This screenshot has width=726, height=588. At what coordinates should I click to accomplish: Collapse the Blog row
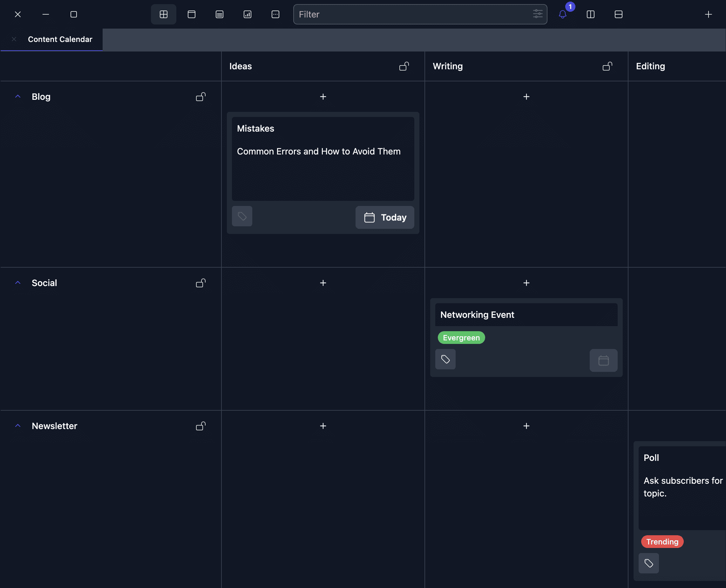(18, 97)
